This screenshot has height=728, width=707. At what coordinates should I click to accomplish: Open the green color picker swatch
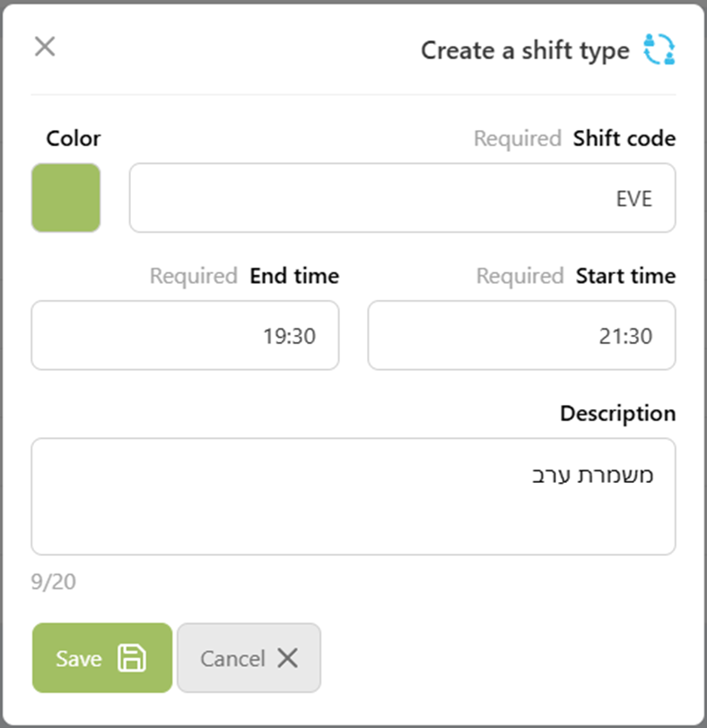(65, 197)
